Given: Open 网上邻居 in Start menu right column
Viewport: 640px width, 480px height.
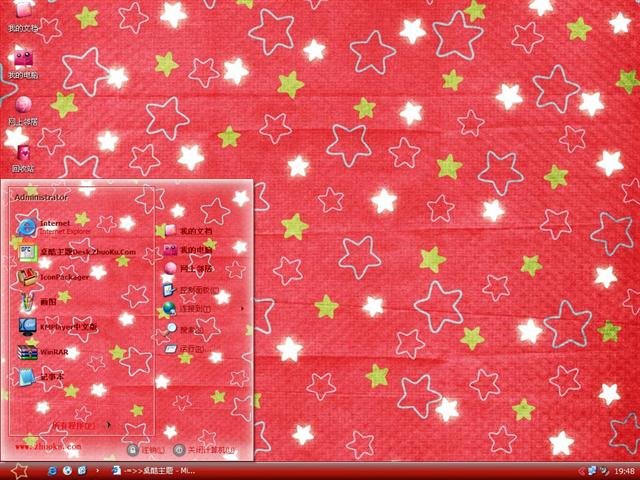Looking at the screenshot, I should 188,269.
